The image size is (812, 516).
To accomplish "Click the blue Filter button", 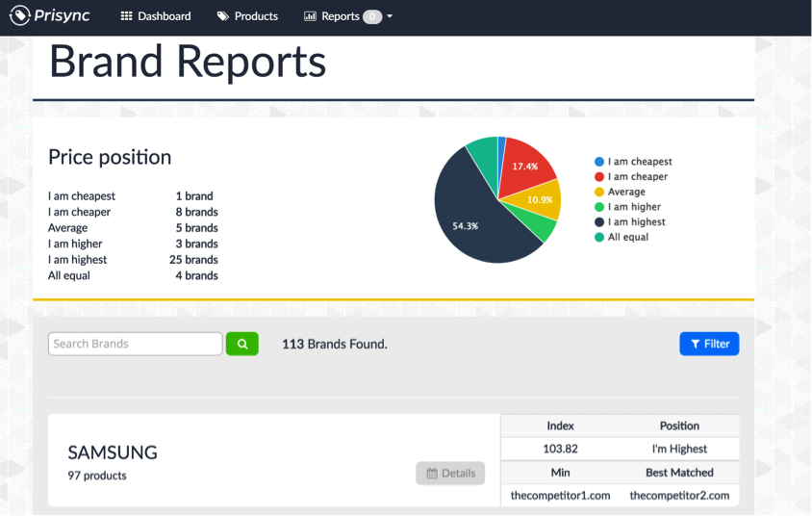I will pos(709,344).
